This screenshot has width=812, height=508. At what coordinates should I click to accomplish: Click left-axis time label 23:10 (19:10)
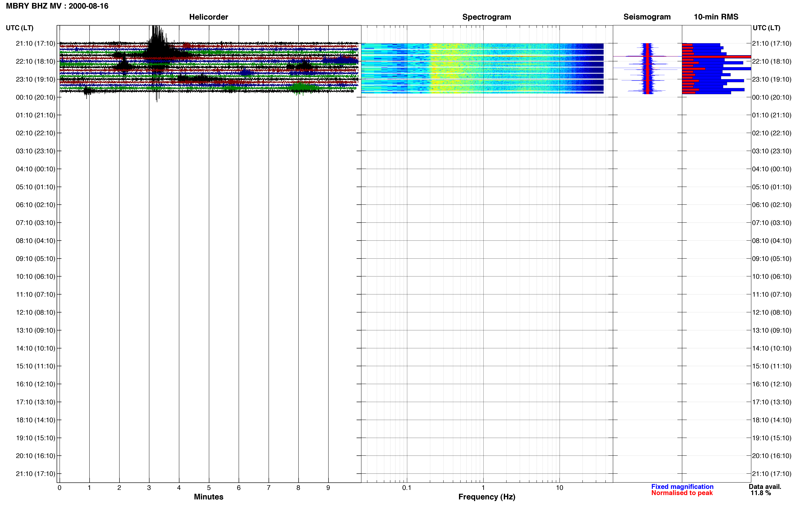coord(36,79)
